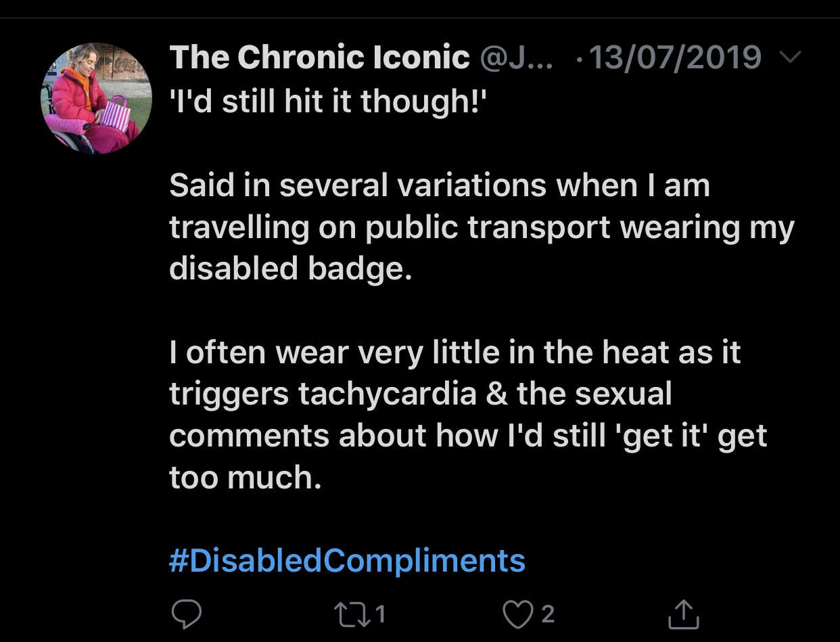Viewport: 840px width, 642px height.
Task: Expand the tweet options chevron
Action: click(x=789, y=58)
